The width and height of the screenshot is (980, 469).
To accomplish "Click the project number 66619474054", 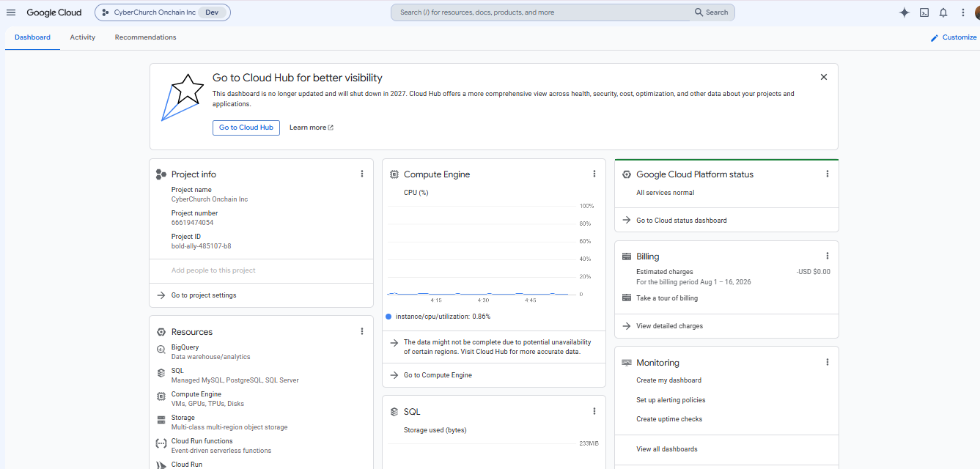I will [192, 223].
